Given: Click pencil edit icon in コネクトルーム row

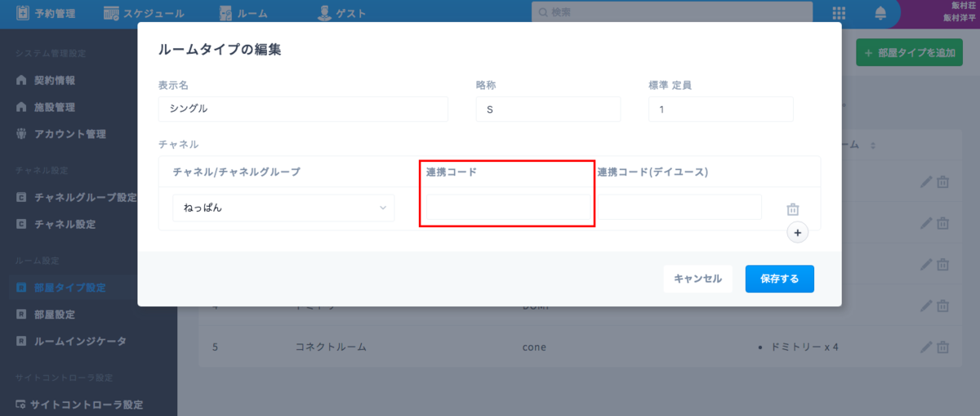Looking at the screenshot, I should (925, 347).
